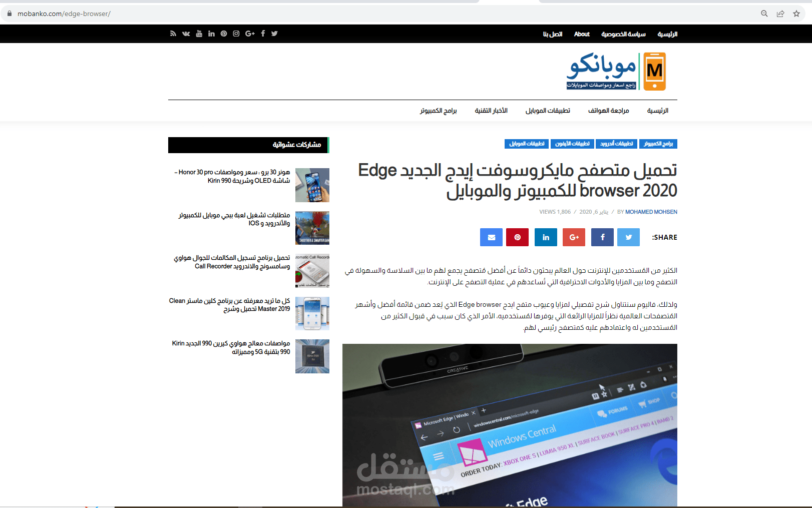This screenshot has height=508, width=812.
Task: Click the Edge browser article featured image
Action: (x=510, y=425)
